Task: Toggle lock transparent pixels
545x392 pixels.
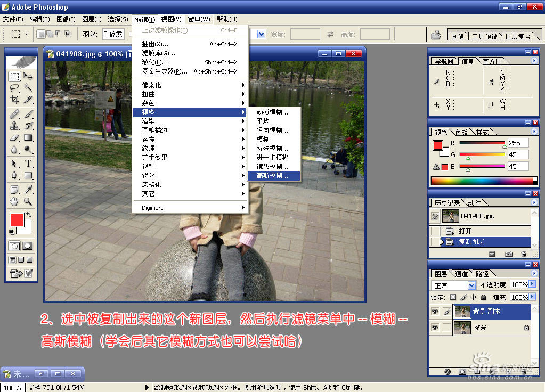Action: [453, 297]
